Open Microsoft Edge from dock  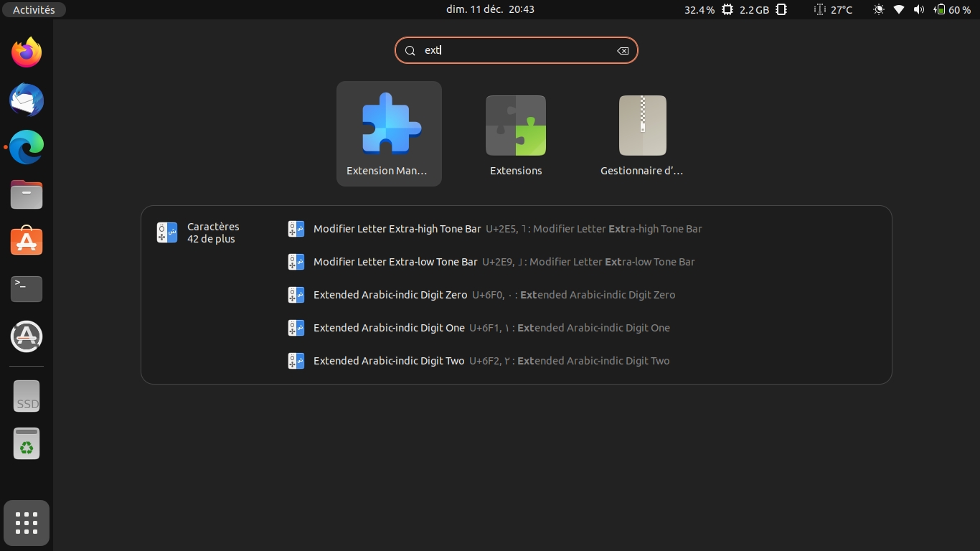27,147
